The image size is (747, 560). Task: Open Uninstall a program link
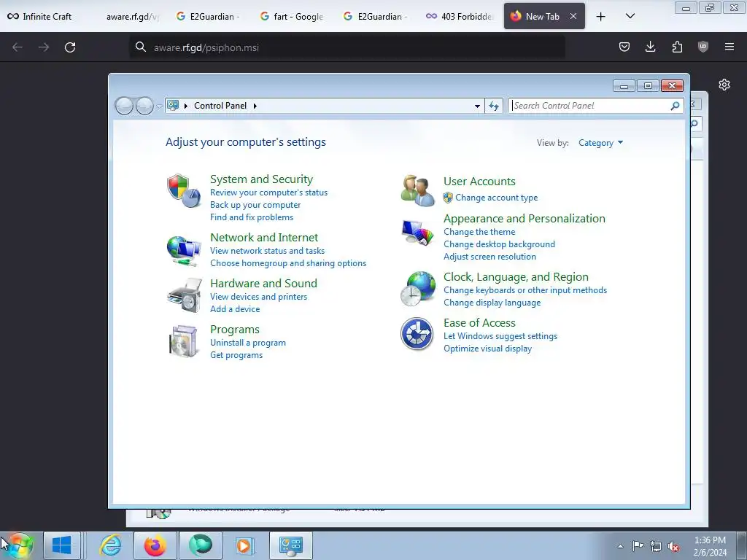point(248,343)
